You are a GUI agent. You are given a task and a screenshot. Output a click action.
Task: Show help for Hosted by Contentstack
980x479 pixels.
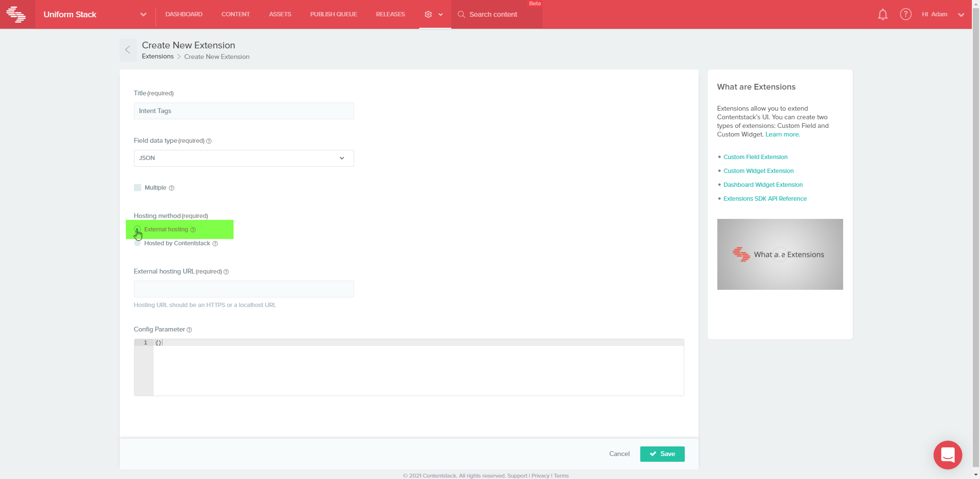[x=215, y=243]
